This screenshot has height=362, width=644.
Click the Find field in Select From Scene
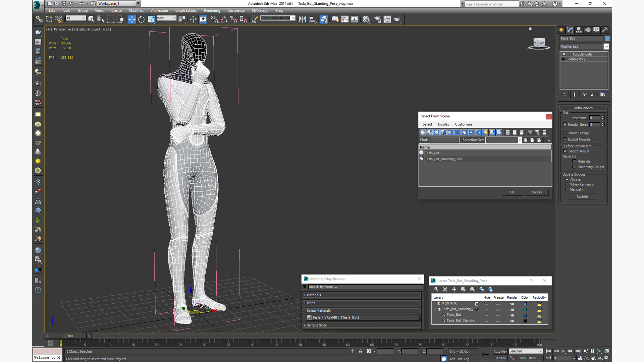click(444, 140)
